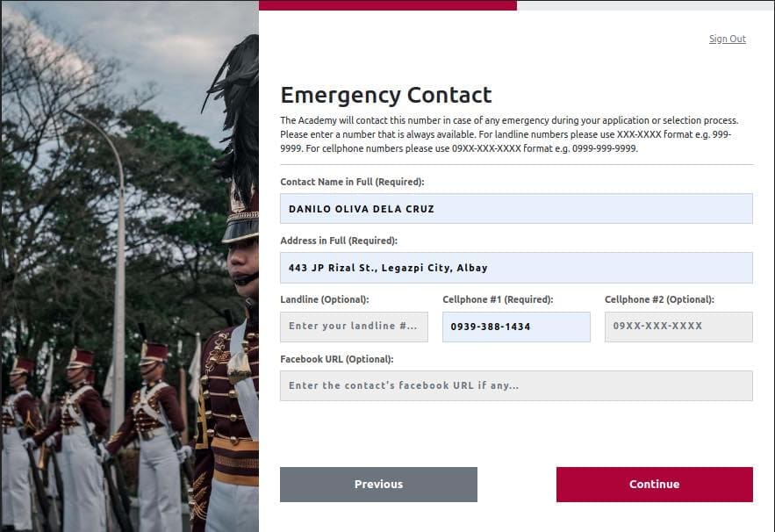Focus the Contact Name in Full field
The width and height of the screenshot is (775, 532).
[x=516, y=209]
